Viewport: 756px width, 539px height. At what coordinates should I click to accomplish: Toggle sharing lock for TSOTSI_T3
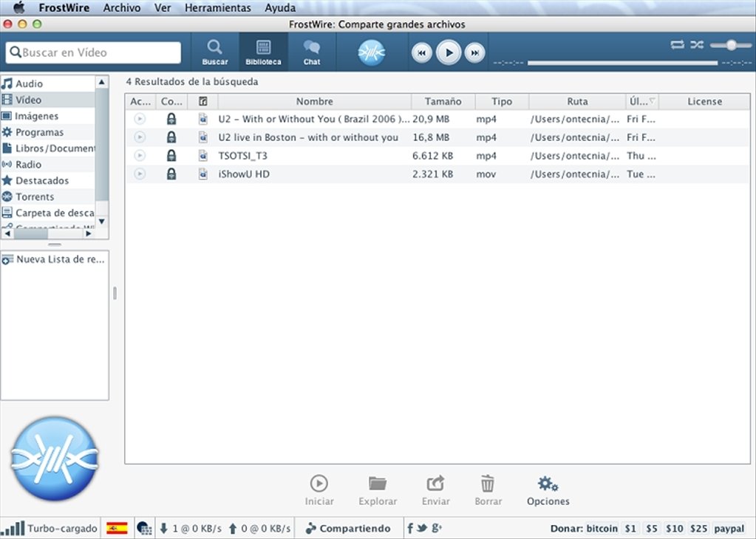click(x=171, y=156)
